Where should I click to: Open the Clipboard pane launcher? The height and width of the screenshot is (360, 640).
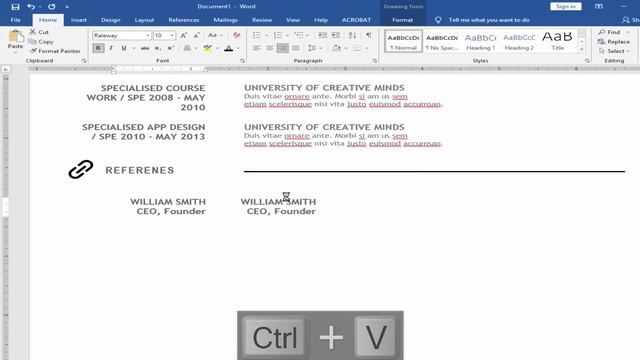[84, 61]
